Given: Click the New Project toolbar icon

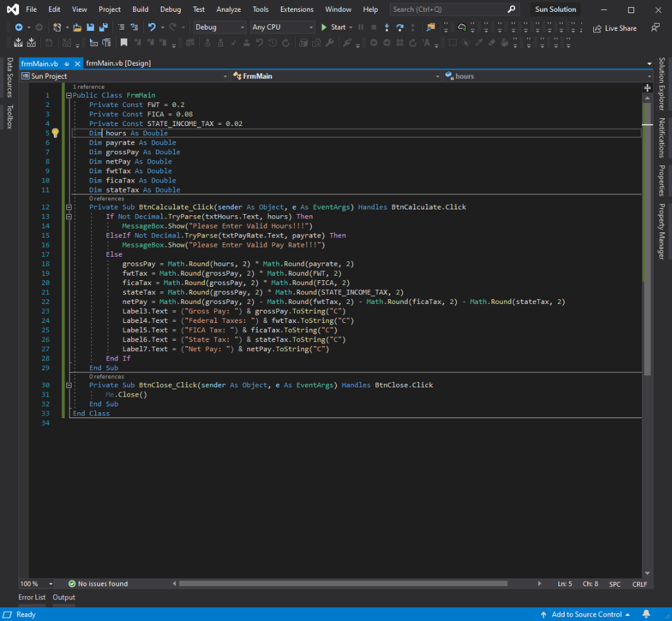Looking at the screenshot, I should pyautogui.click(x=58, y=27).
